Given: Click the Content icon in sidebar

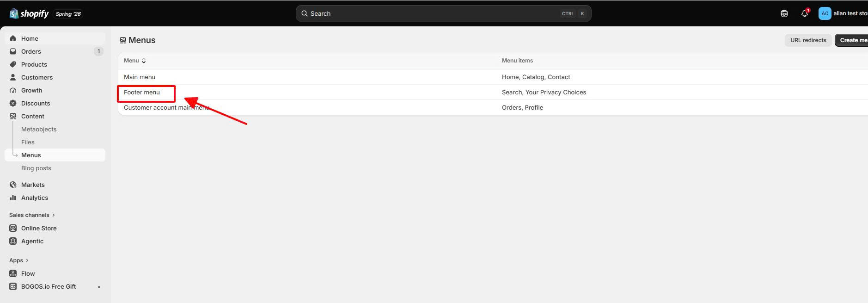Looking at the screenshot, I should (13, 116).
